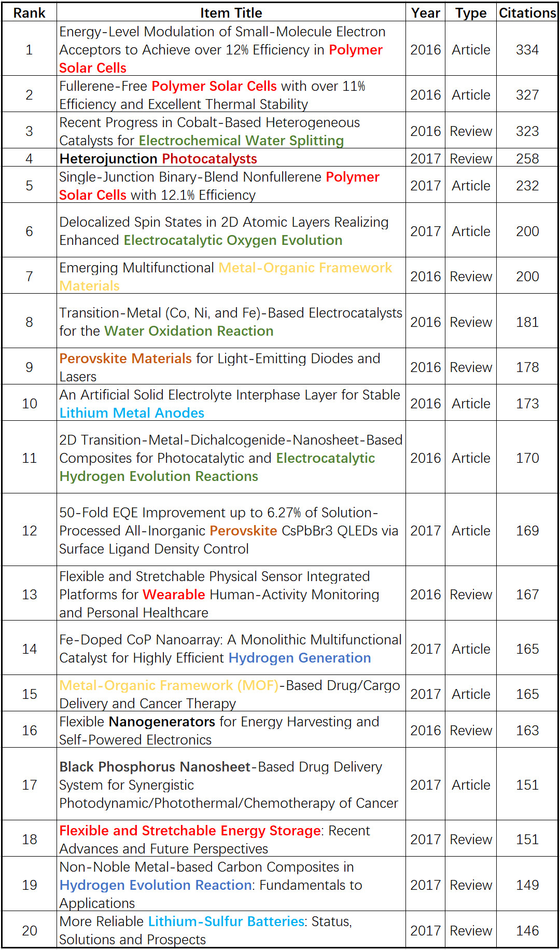The height and width of the screenshot is (950, 560).
Task: Select the rank 20 number cell
Action: pyautogui.click(x=29, y=931)
